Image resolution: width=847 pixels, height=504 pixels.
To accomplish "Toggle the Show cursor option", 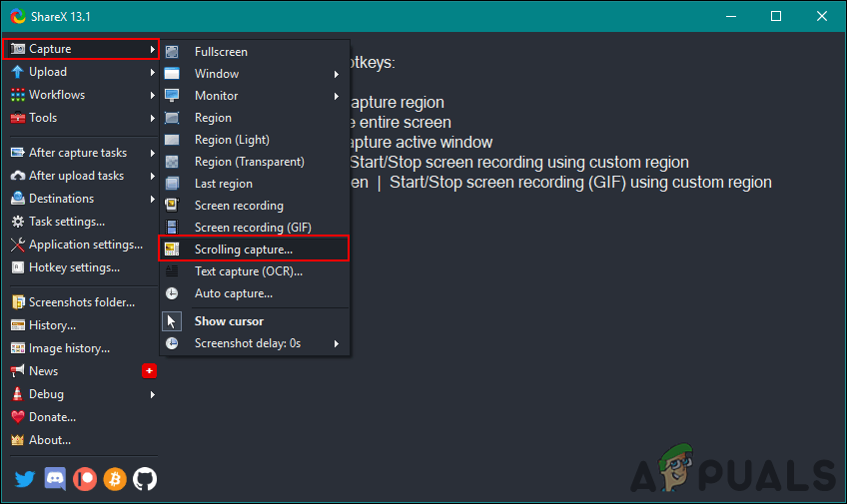I will 229,321.
